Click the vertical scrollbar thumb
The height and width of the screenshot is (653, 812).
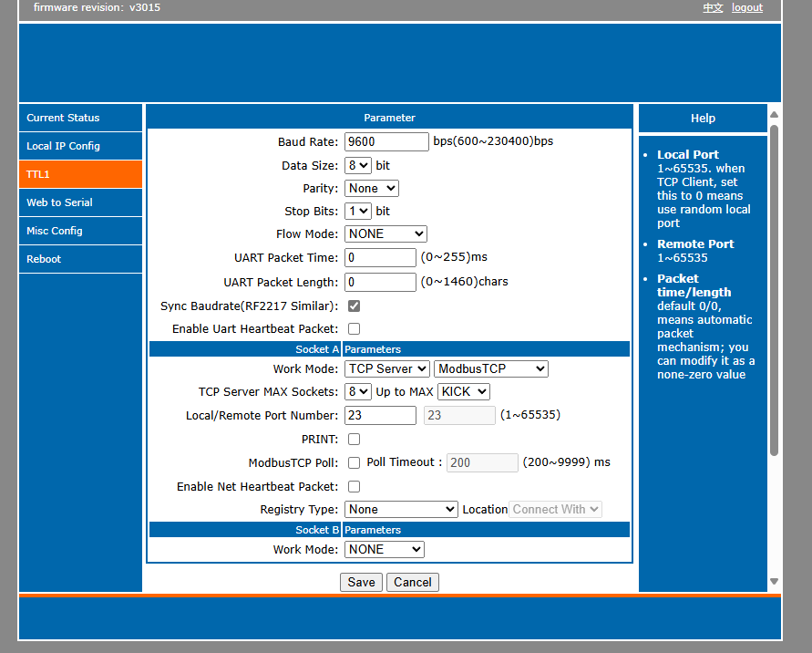775,290
